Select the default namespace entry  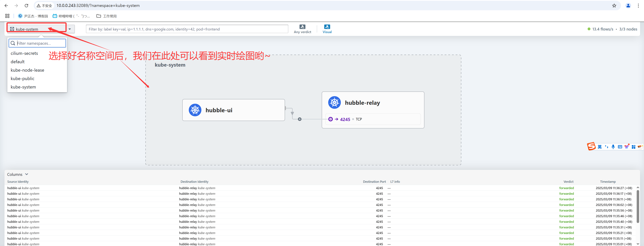click(x=17, y=62)
